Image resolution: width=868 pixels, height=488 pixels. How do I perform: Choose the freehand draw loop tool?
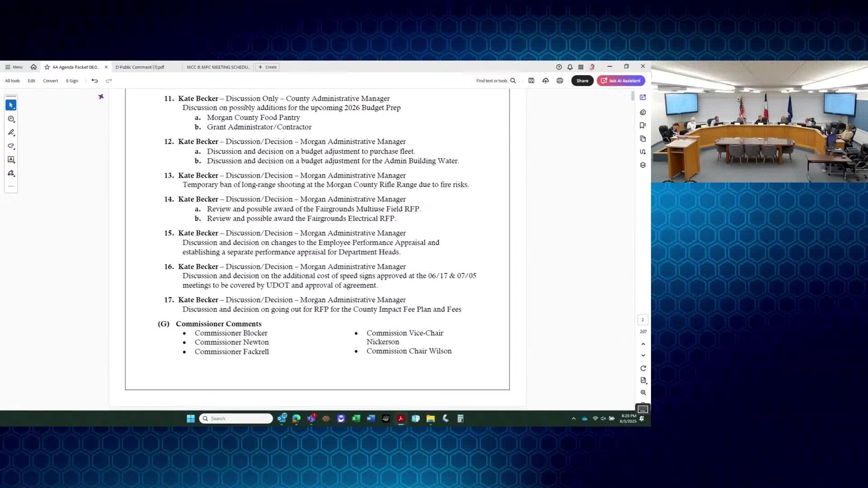[11, 146]
